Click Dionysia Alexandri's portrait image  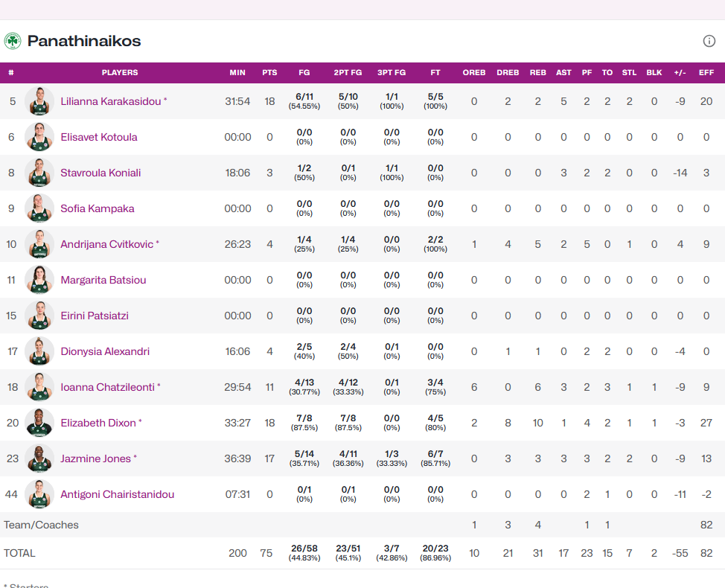coord(39,351)
